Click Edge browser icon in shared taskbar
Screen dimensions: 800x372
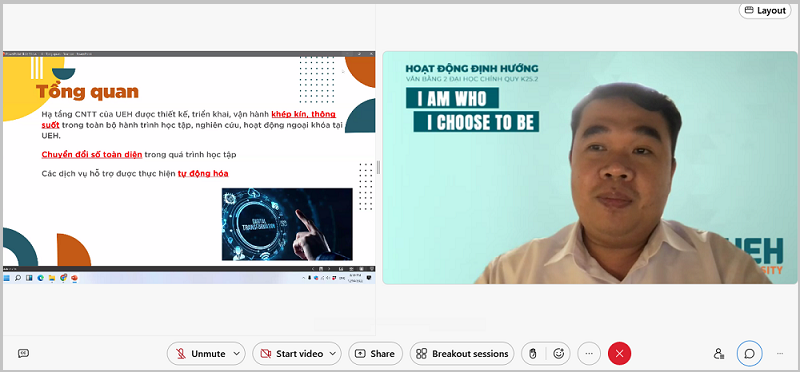40,278
